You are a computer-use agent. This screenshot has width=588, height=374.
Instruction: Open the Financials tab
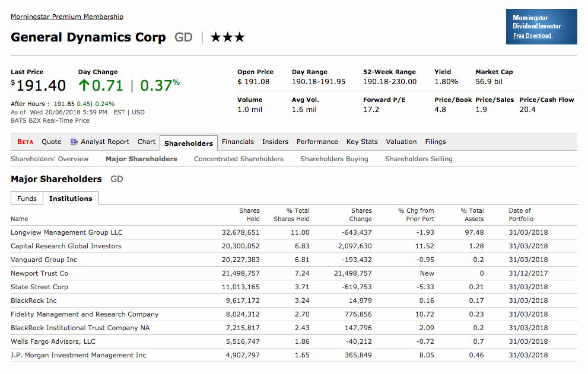tap(238, 142)
